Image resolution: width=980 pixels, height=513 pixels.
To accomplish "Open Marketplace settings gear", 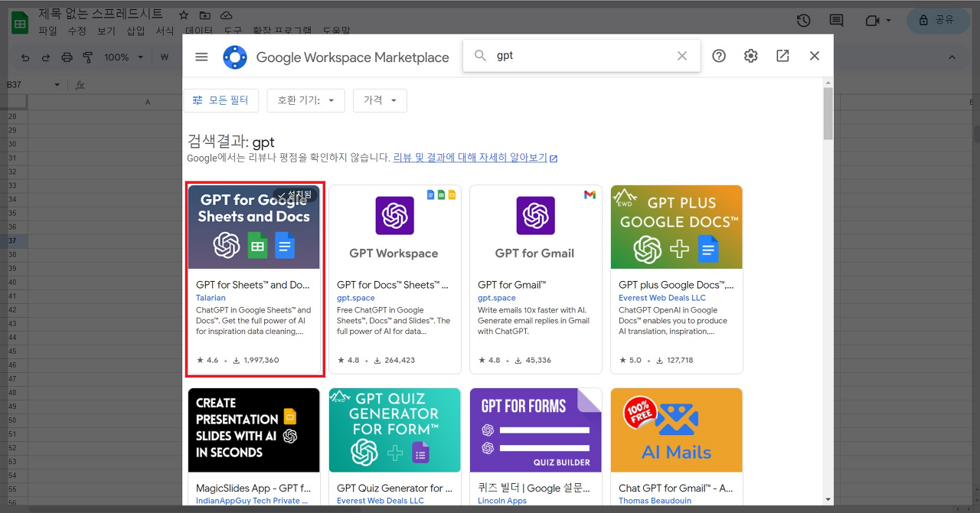I will [x=751, y=56].
